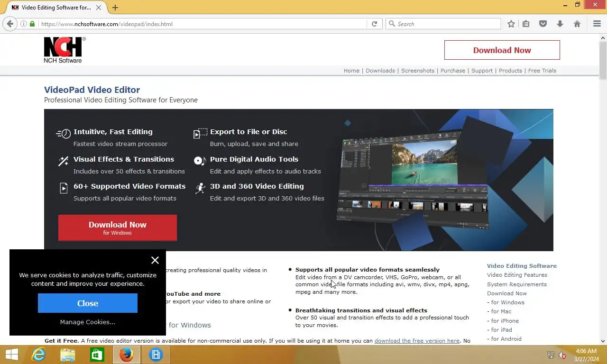Click the Supported Video Formats file icon
The height and width of the screenshot is (364, 607).
[64, 188]
